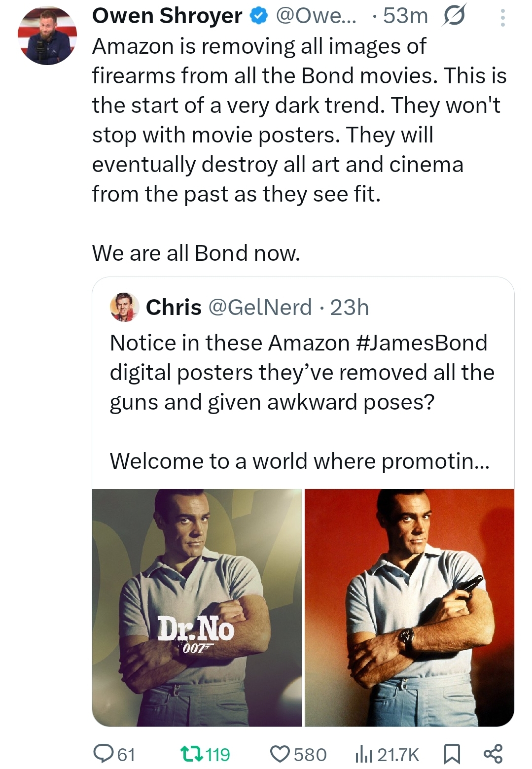Open the Dr. No poster without gun
The image size is (532, 769).
[x=197, y=607]
